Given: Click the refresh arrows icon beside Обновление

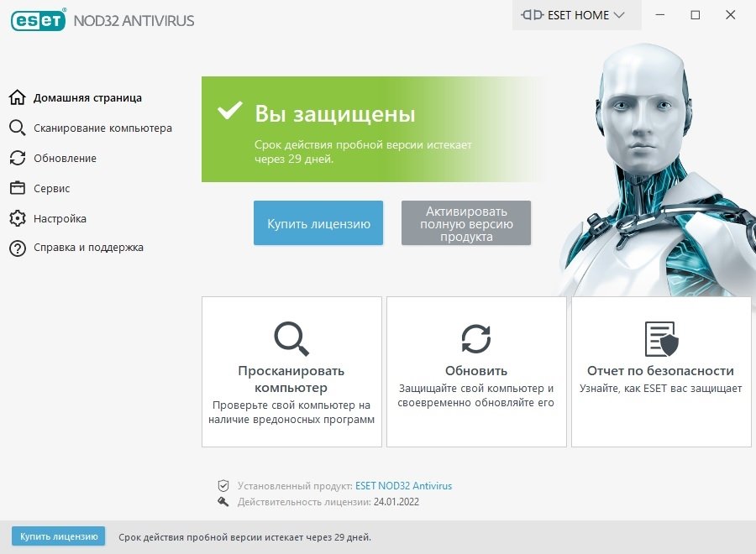Looking at the screenshot, I should [x=18, y=158].
